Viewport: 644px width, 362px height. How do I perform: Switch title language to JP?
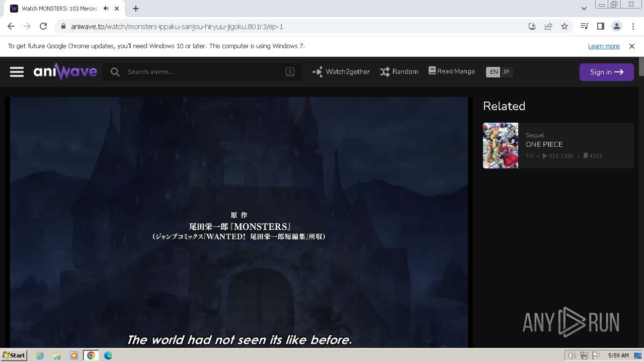(506, 72)
